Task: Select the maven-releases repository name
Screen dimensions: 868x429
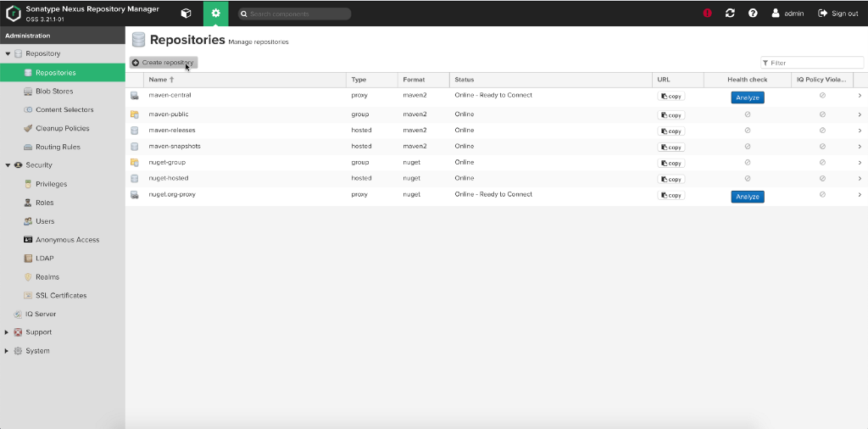Action: (x=172, y=131)
